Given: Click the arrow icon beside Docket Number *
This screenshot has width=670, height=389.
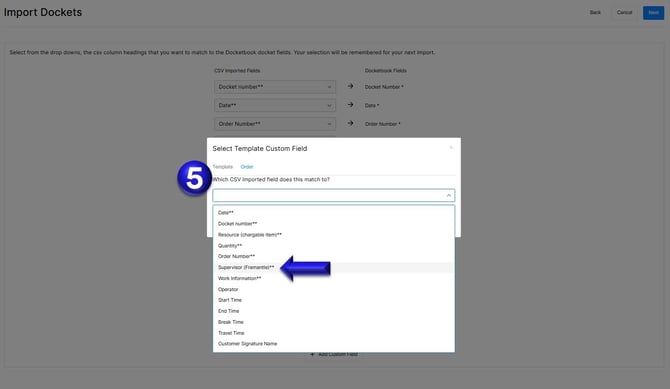Looking at the screenshot, I should tap(350, 86).
